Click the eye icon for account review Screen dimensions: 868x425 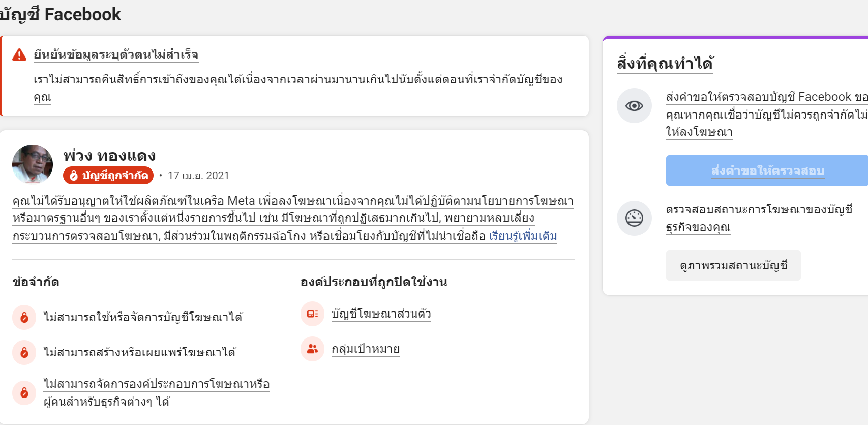pyautogui.click(x=634, y=106)
